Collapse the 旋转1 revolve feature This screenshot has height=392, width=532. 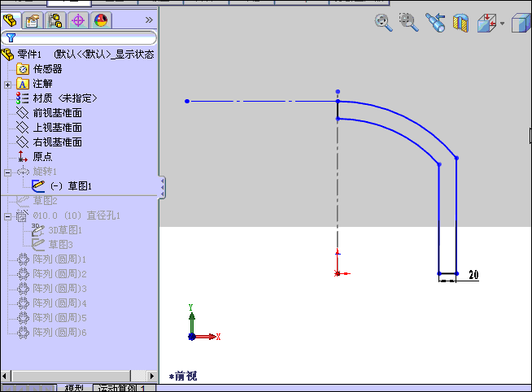point(7,172)
